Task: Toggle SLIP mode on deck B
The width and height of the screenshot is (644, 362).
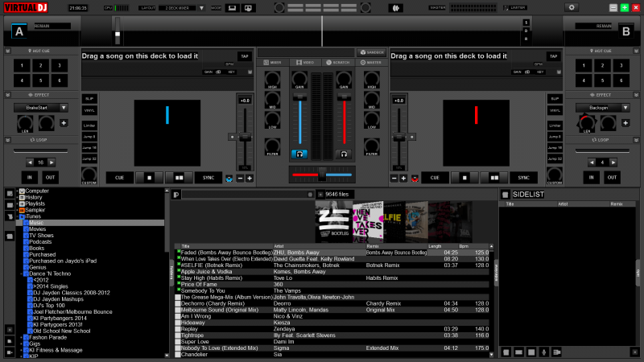Action: point(555,99)
